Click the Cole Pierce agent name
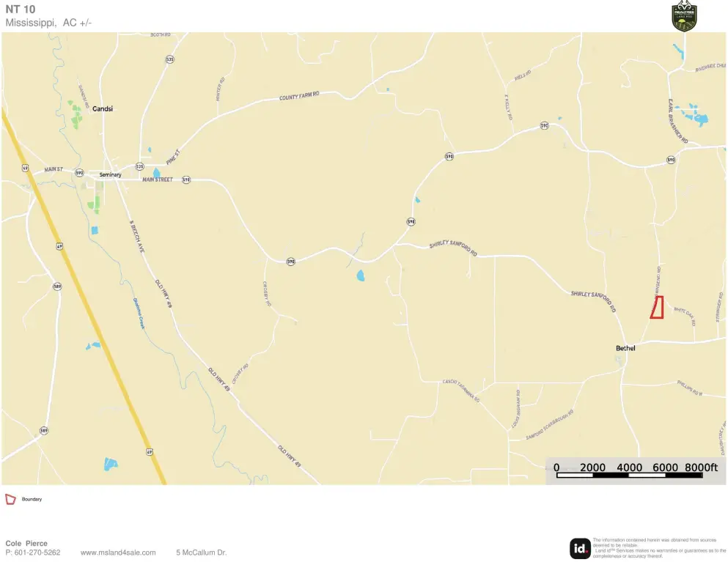 (26, 544)
